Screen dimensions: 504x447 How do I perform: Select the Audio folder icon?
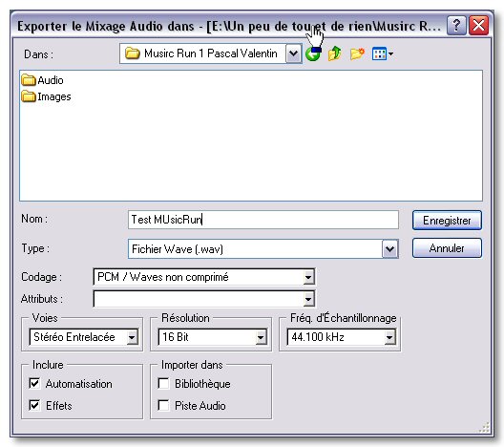29,80
